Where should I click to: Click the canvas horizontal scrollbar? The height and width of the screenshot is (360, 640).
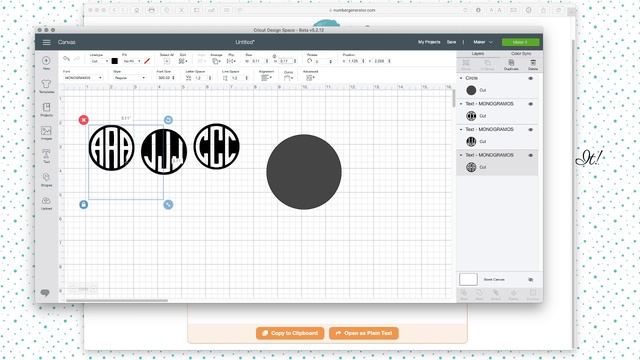click(x=117, y=301)
